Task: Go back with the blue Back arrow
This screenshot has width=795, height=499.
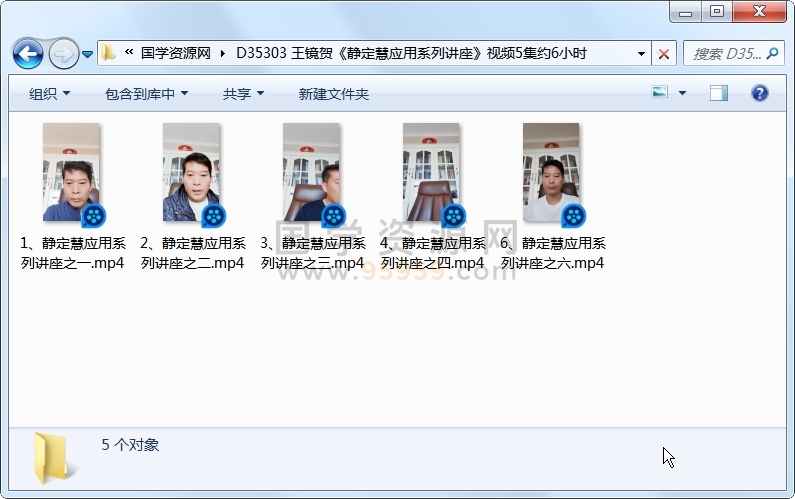Action: point(28,53)
